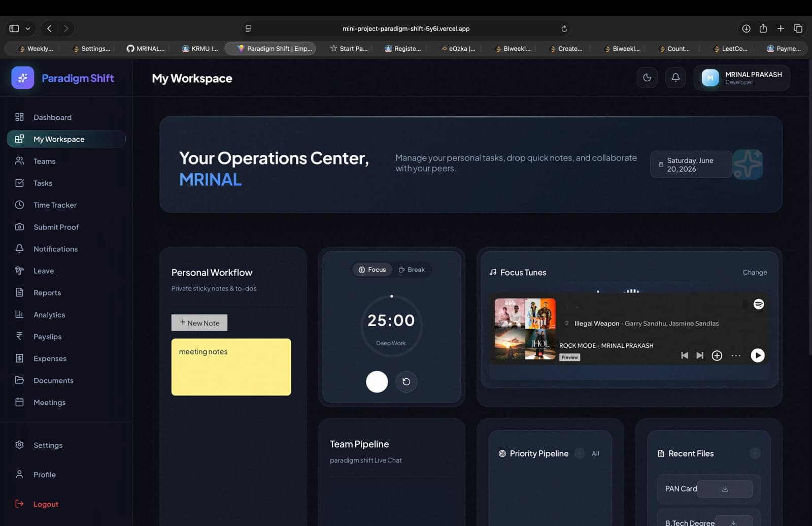The height and width of the screenshot is (526, 812).
Task: Click the ROCK MODE playlist title
Action: [578, 346]
